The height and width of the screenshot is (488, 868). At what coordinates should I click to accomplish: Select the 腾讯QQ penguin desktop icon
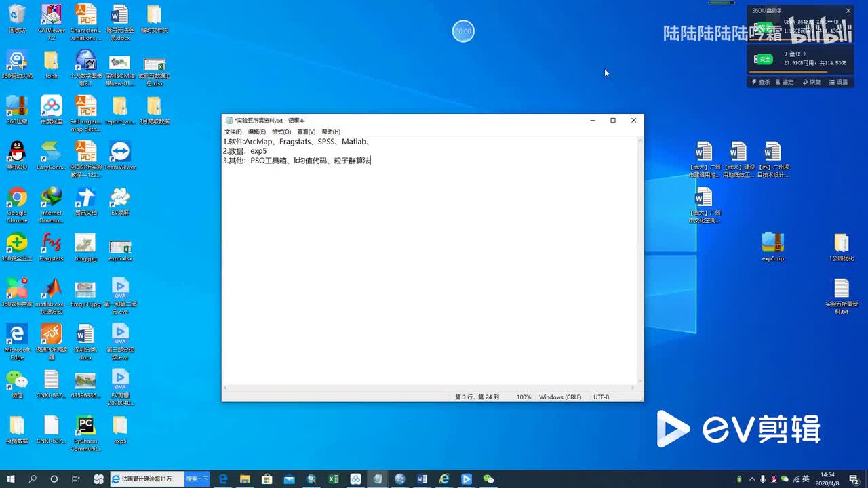17,156
